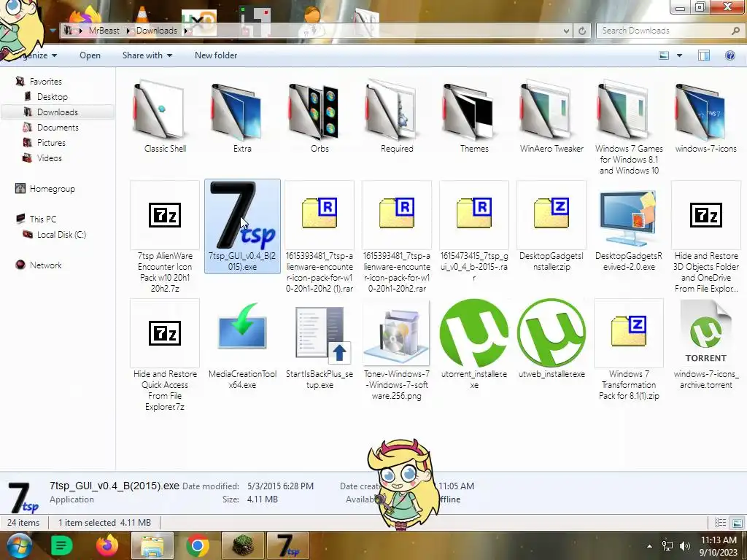Show hidden system tray icons

coord(649,546)
